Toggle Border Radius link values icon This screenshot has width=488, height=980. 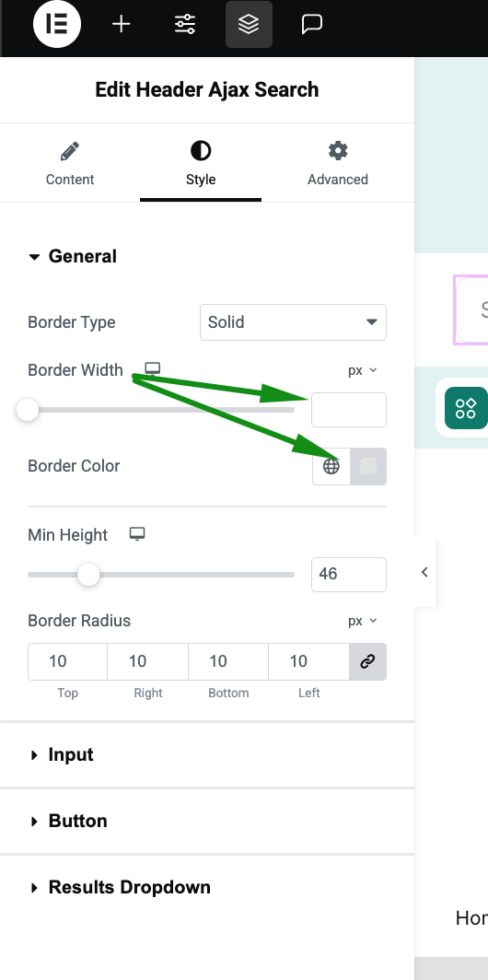(368, 661)
